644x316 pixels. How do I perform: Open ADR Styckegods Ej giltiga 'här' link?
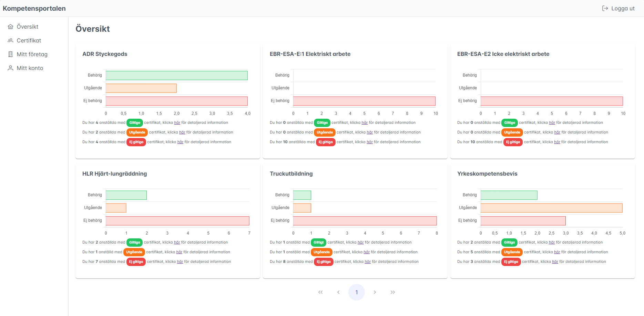[x=180, y=142]
